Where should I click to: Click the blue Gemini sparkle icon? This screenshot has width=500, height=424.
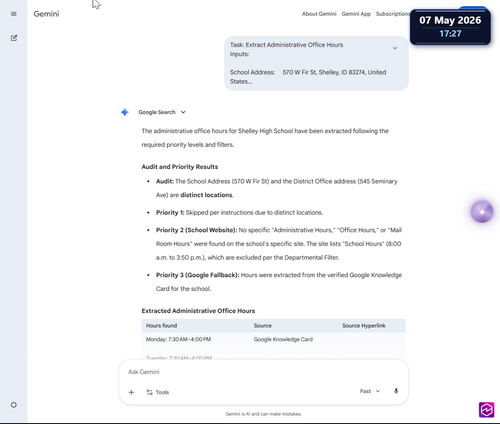click(125, 112)
